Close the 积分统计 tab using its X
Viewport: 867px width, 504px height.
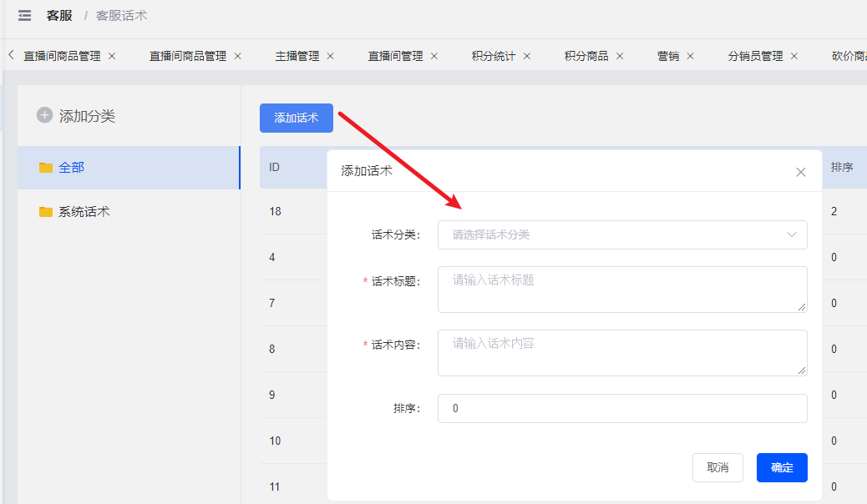coord(527,56)
